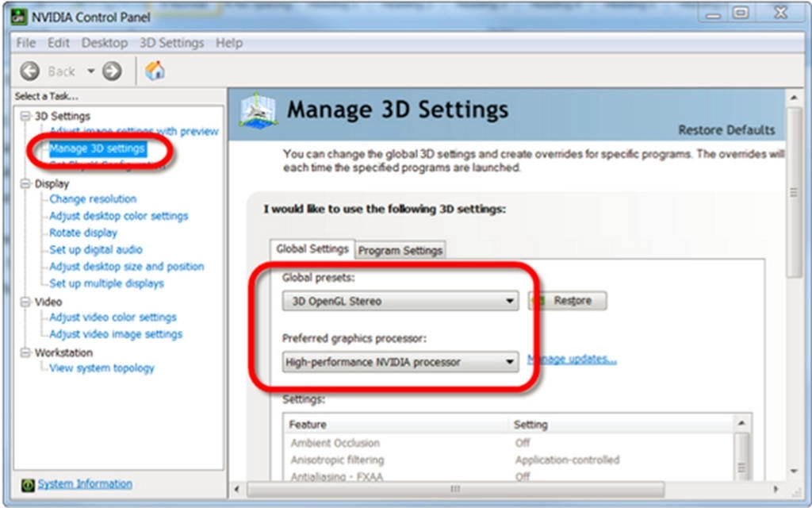Image resolution: width=812 pixels, height=508 pixels.
Task: Click the Restore Defaults link
Action: (x=726, y=130)
